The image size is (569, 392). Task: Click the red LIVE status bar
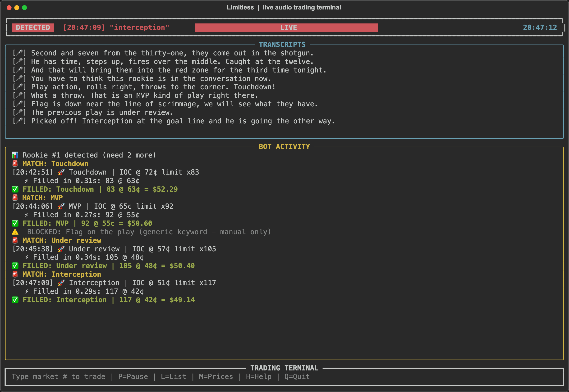(286, 27)
